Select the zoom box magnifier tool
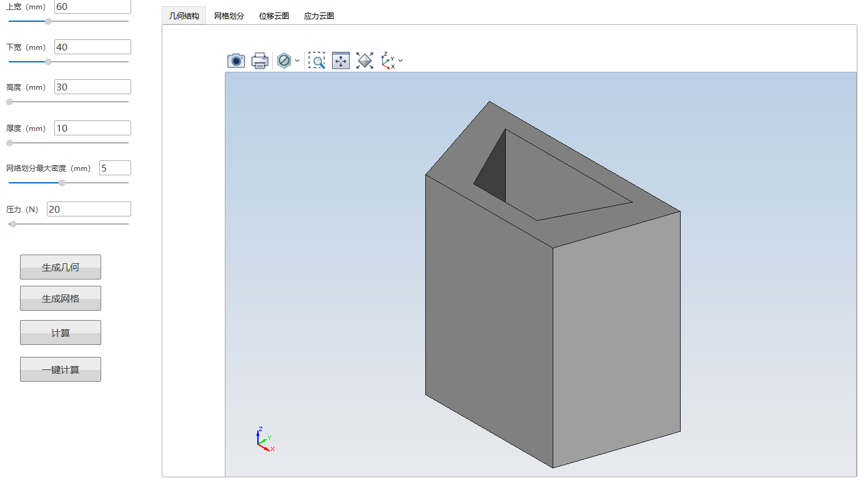868x501 pixels. tap(317, 61)
